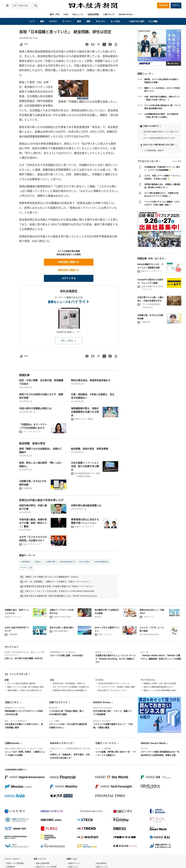Screen dimensions: 186x868
Task: Click the top email share icon
Action: [x=93, y=44]
